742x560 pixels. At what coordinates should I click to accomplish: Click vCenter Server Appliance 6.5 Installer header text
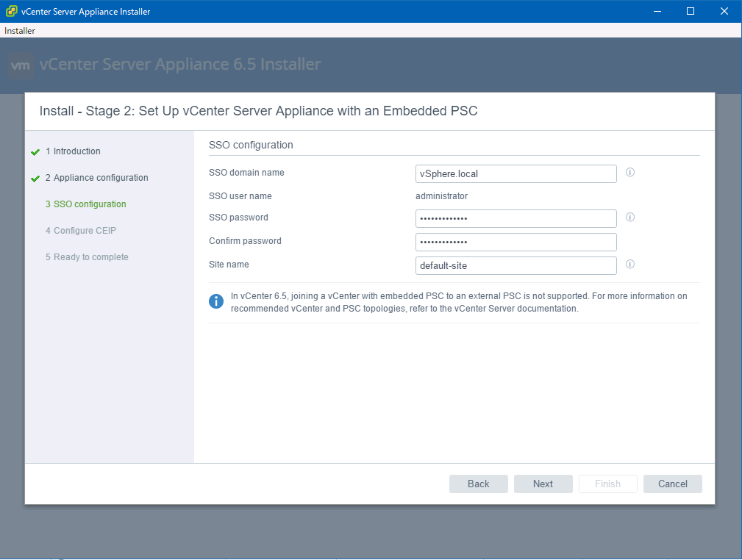[180, 65]
